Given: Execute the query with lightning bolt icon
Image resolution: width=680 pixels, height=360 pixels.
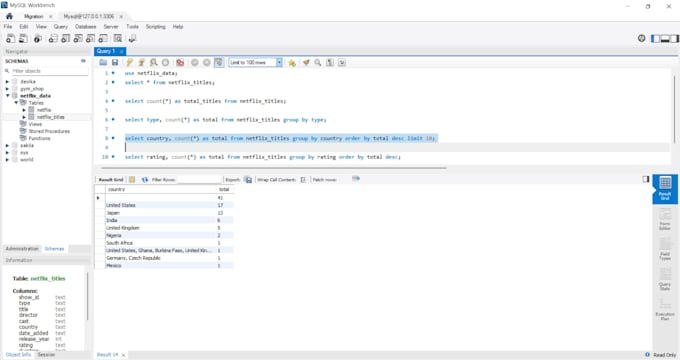Looking at the screenshot, I should click(x=129, y=62).
